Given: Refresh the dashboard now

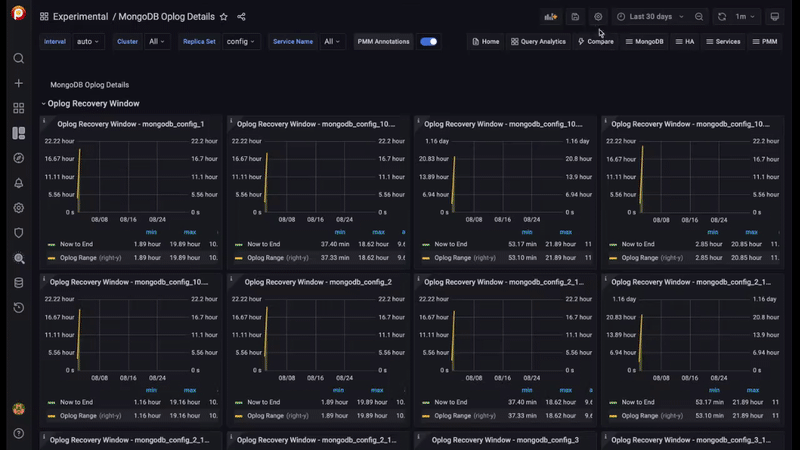Looking at the screenshot, I should [721, 17].
